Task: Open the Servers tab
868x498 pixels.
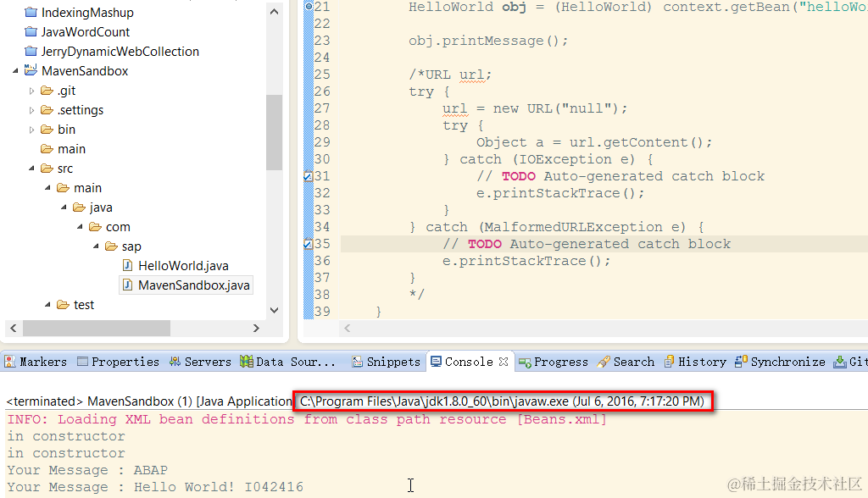Action: (200, 362)
